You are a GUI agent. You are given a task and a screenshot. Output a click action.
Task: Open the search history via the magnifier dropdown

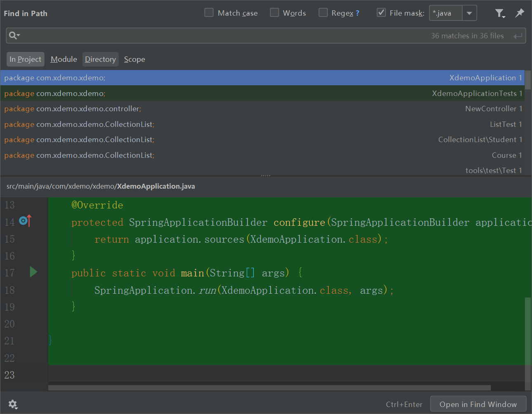pos(14,35)
